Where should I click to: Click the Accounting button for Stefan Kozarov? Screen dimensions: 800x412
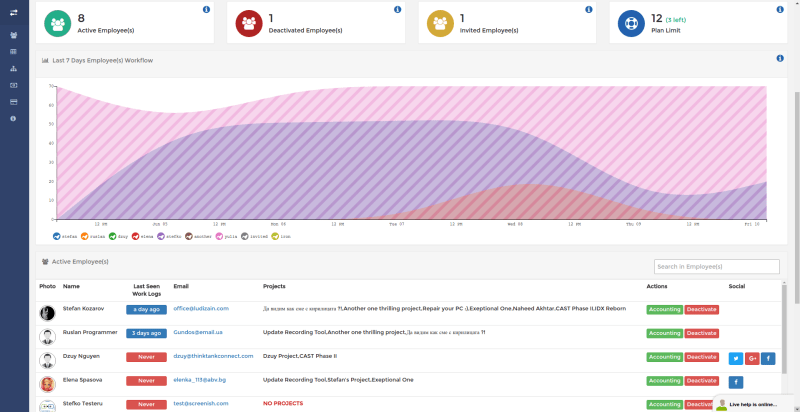coord(664,310)
